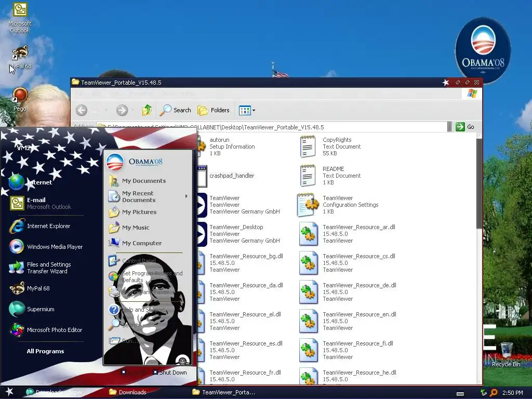Select TeamViewer_Resource_en.dll file icon
The image size is (532, 399).
pyautogui.click(x=308, y=321)
